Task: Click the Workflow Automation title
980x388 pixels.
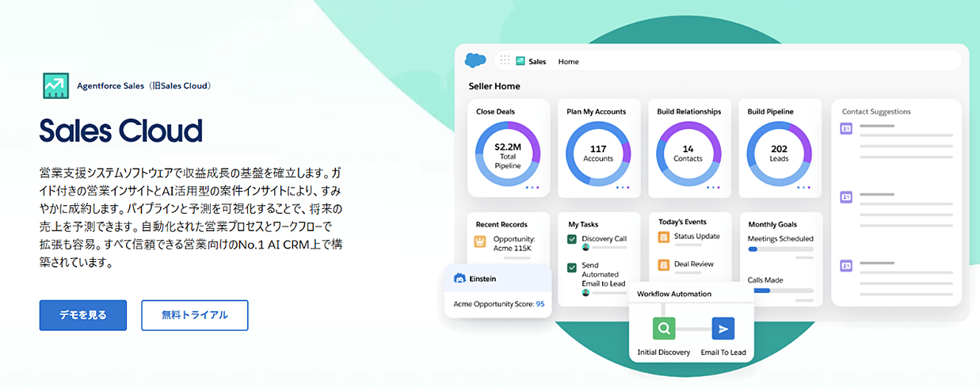Action: pyautogui.click(x=674, y=294)
